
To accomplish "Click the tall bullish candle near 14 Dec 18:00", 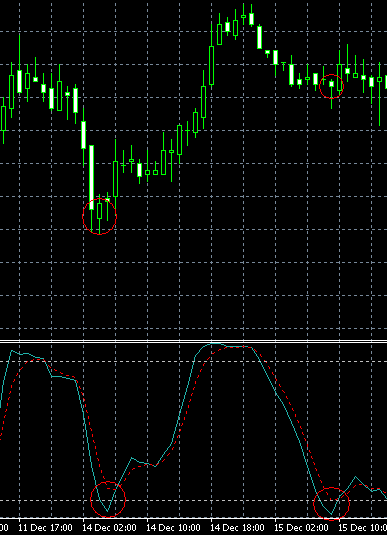I will point(212,65).
